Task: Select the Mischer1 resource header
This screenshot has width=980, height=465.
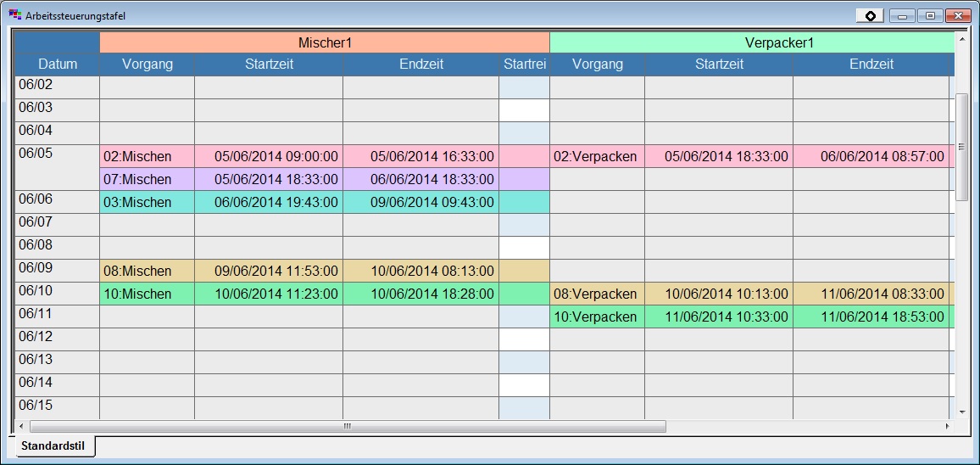Action: coord(325,42)
